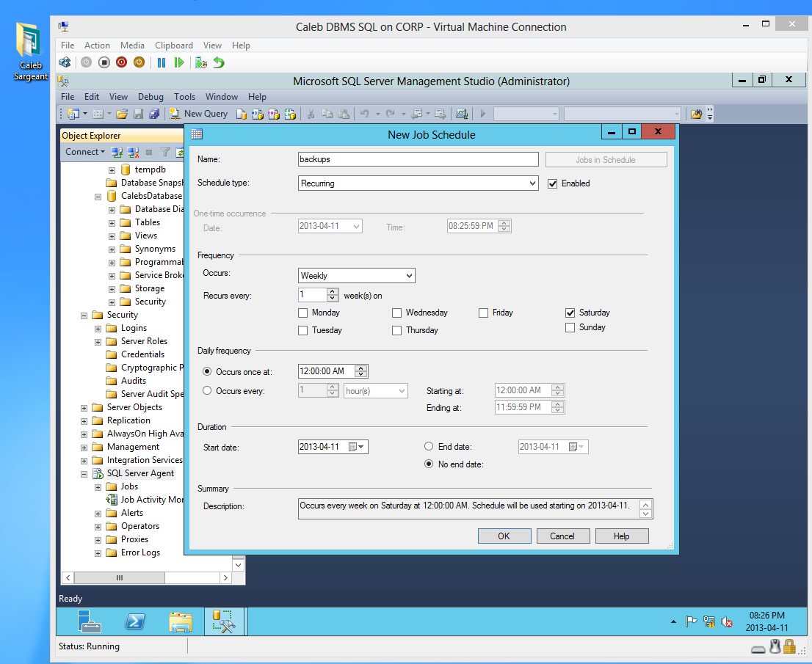
Task: Click the Help button in dialog
Action: pyautogui.click(x=621, y=536)
